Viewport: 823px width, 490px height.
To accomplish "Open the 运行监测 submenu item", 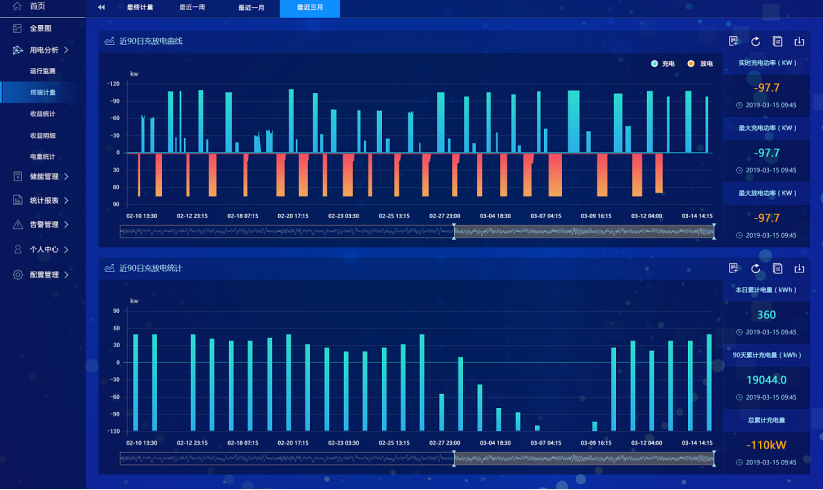I will 43,71.
